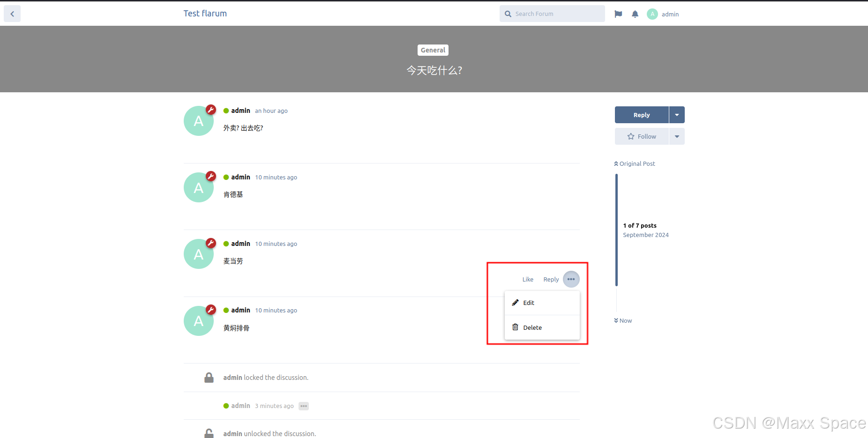
Task: Choose Delete from the post menu
Action: 542,327
